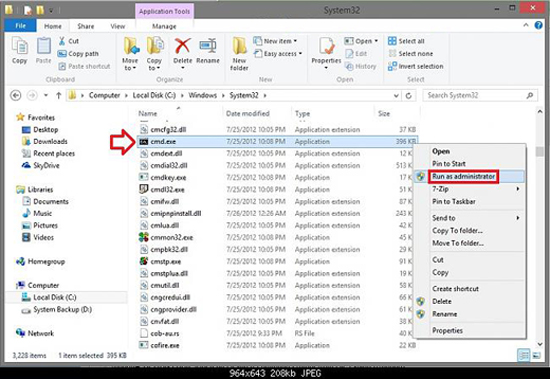
Task: Choose Pin to Start in context menu
Action: point(449,164)
